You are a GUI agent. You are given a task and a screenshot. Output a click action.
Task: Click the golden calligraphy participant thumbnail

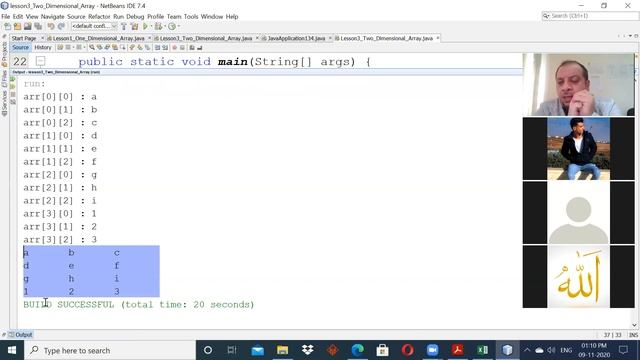point(578,276)
